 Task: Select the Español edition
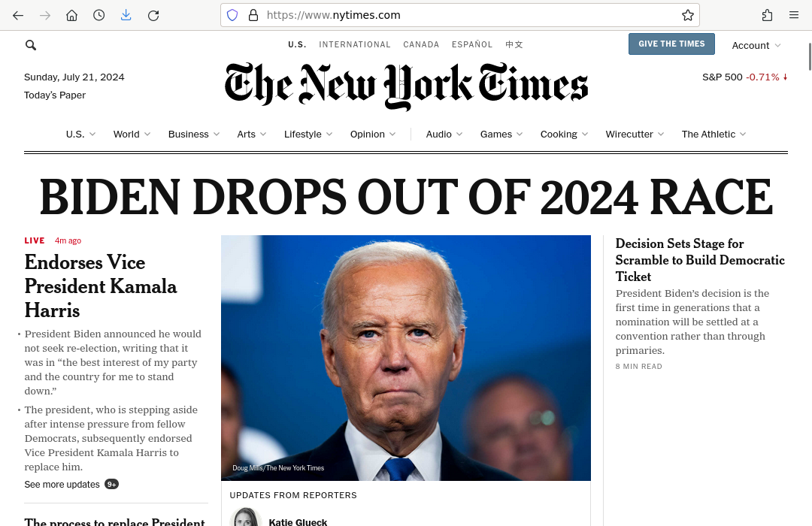pos(471,44)
